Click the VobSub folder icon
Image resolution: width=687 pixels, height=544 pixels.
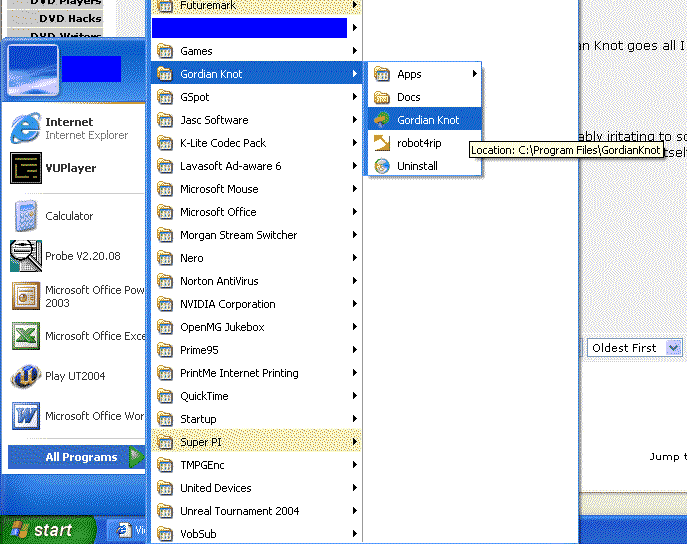pos(165,534)
